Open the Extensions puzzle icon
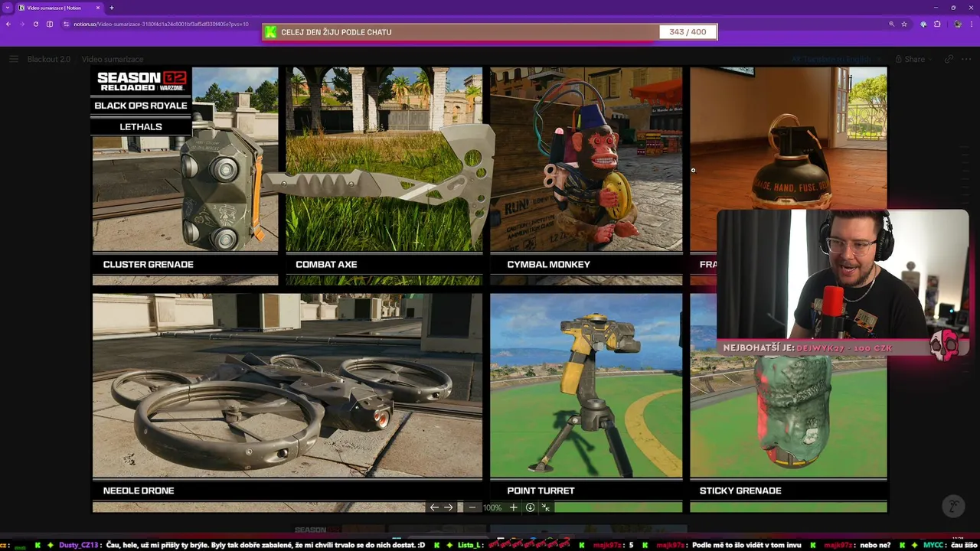The image size is (980, 551). click(x=937, y=24)
